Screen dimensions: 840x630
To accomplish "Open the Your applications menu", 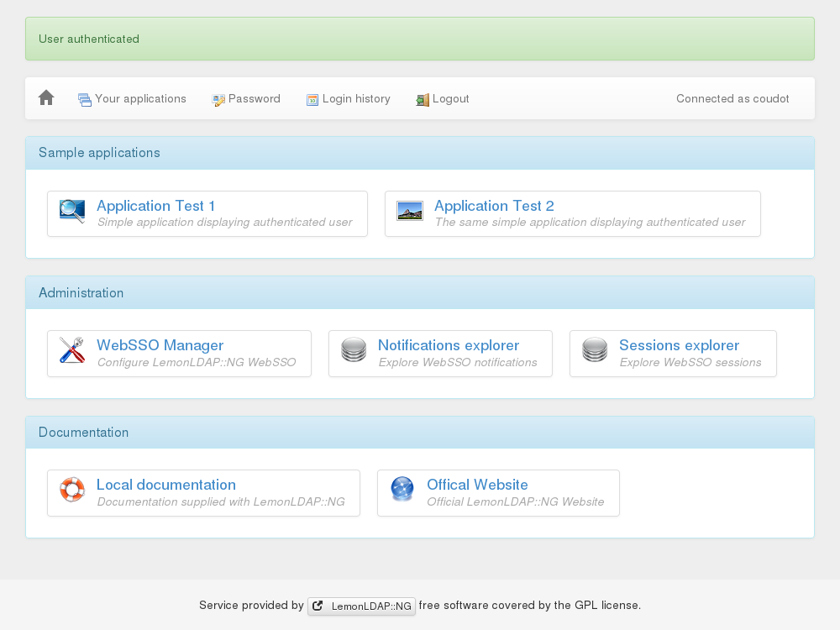I will point(132,98).
